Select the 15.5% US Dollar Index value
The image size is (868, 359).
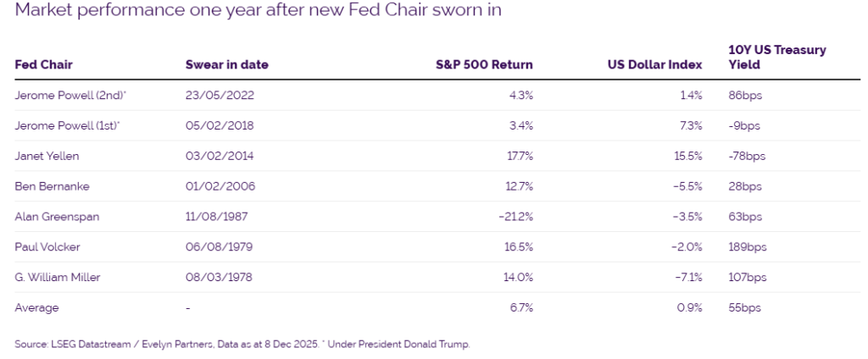pyautogui.click(x=688, y=157)
